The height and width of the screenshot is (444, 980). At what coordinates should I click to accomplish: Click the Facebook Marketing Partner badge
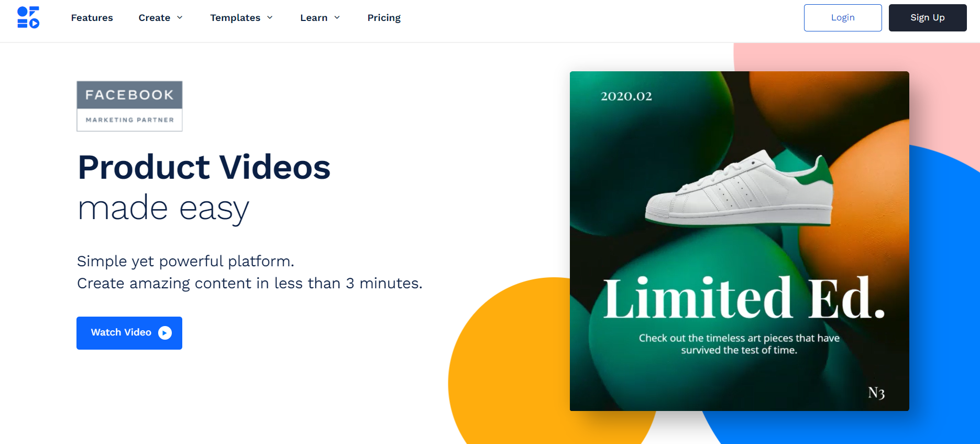[129, 106]
